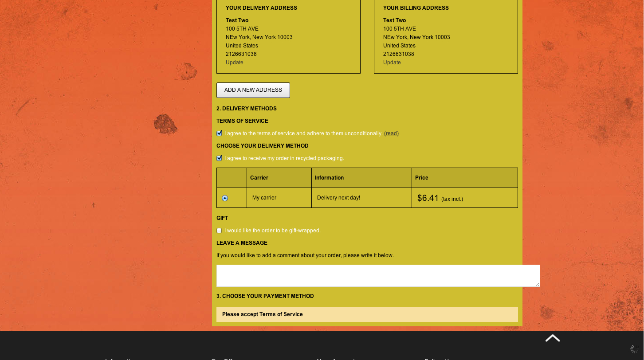
Task: Uncheck the terms of service agreement checkbox
Action: tap(219, 133)
